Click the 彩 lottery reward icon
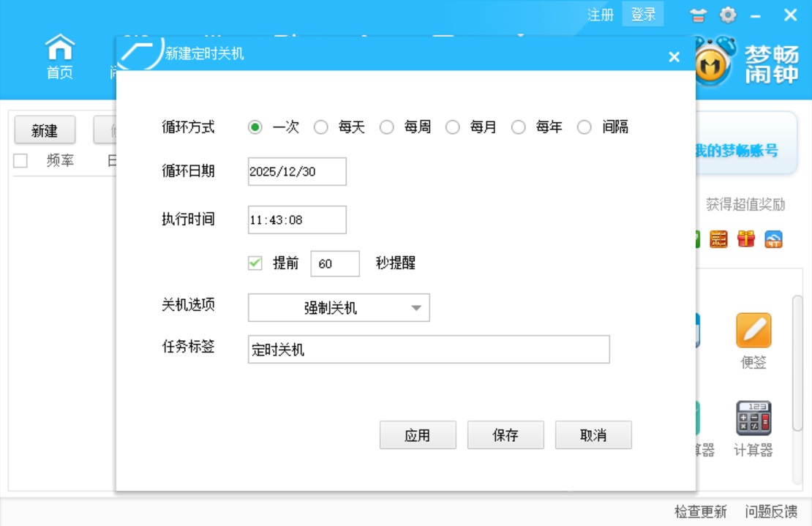The image size is (812, 526). pos(718,240)
